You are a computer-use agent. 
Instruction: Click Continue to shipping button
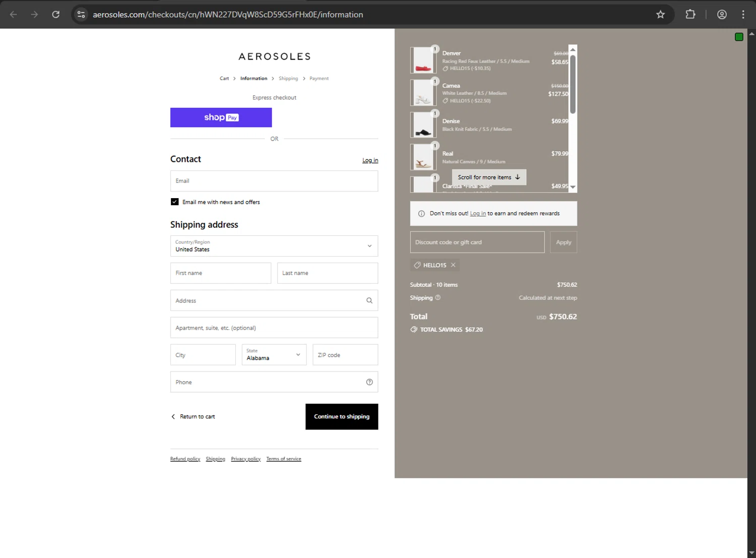pyautogui.click(x=342, y=417)
